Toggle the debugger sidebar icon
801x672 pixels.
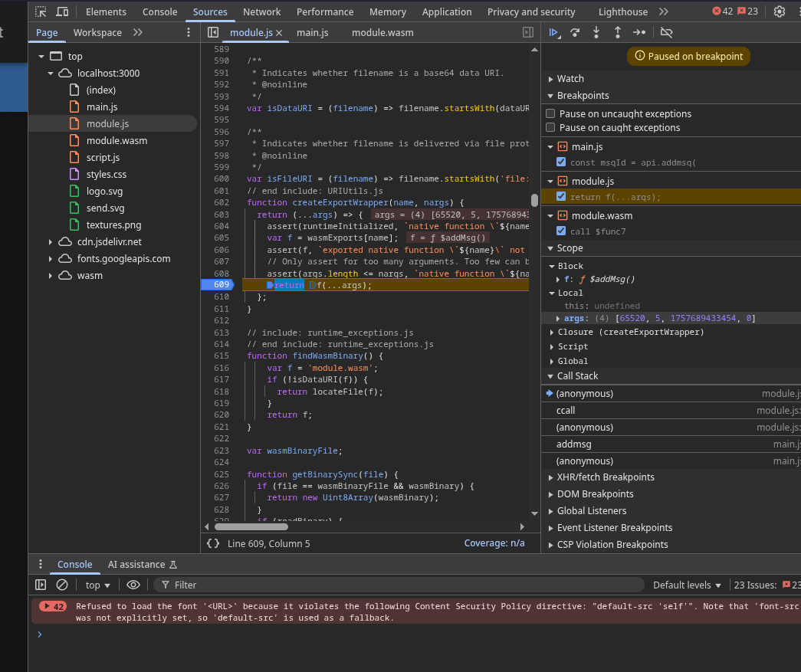coord(528,32)
